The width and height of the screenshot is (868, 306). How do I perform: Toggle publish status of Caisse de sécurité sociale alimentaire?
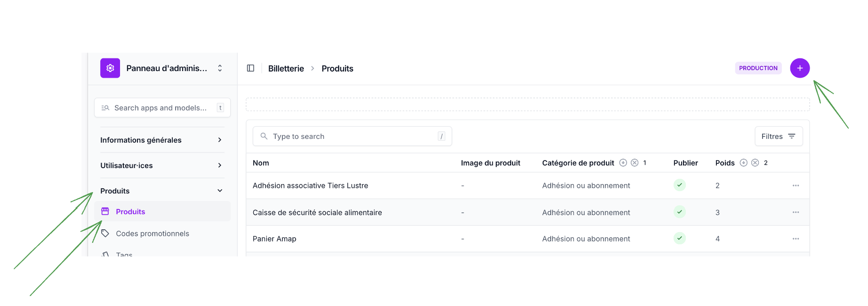click(679, 212)
